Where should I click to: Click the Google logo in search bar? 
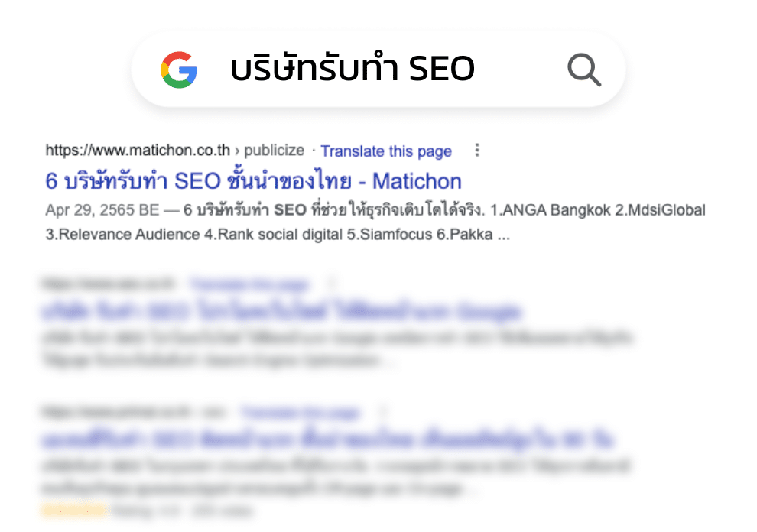tap(179, 70)
